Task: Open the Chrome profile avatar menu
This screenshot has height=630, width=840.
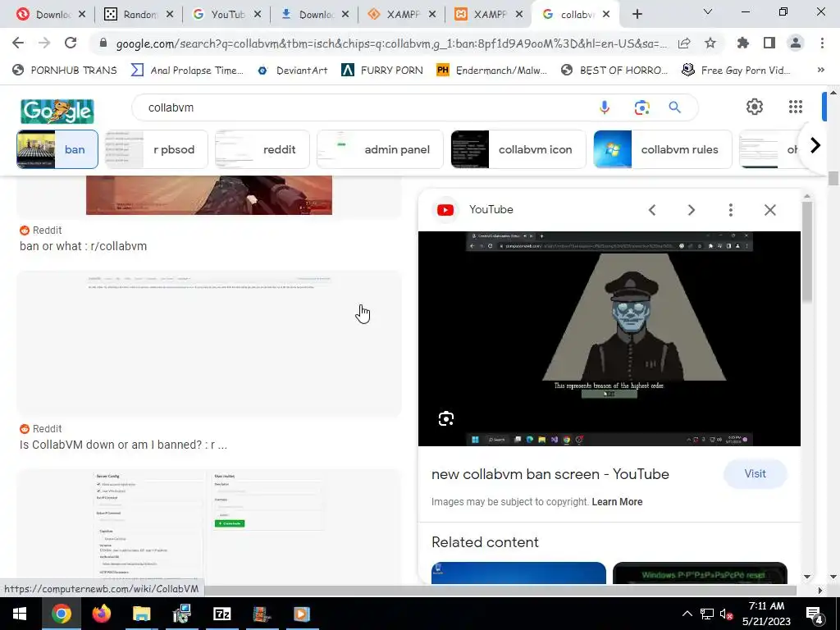Action: click(796, 43)
